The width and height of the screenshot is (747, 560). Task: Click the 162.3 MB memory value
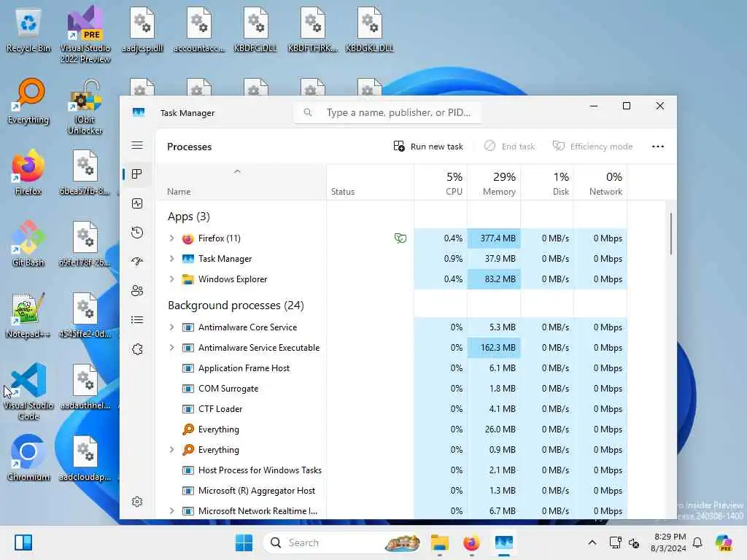point(494,348)
